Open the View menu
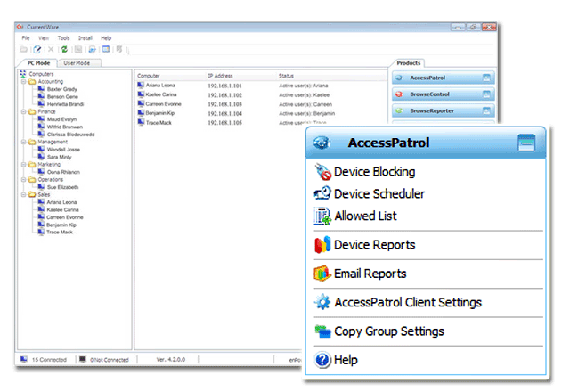 (x=44, y=37)
